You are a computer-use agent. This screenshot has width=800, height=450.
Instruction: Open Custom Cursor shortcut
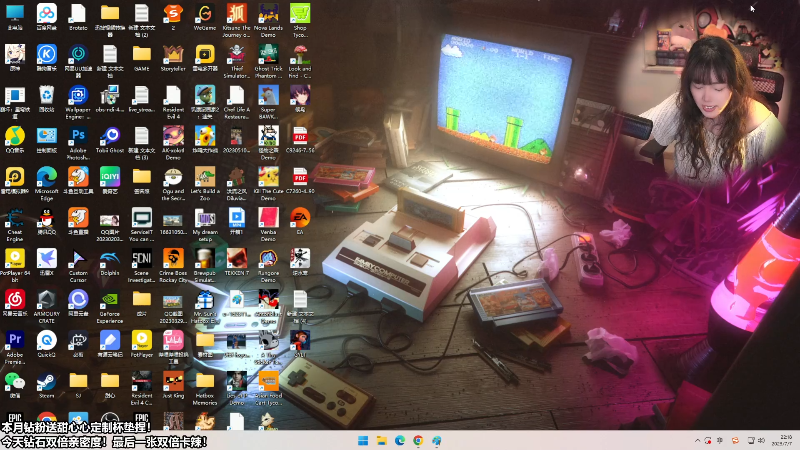point(78,265)
